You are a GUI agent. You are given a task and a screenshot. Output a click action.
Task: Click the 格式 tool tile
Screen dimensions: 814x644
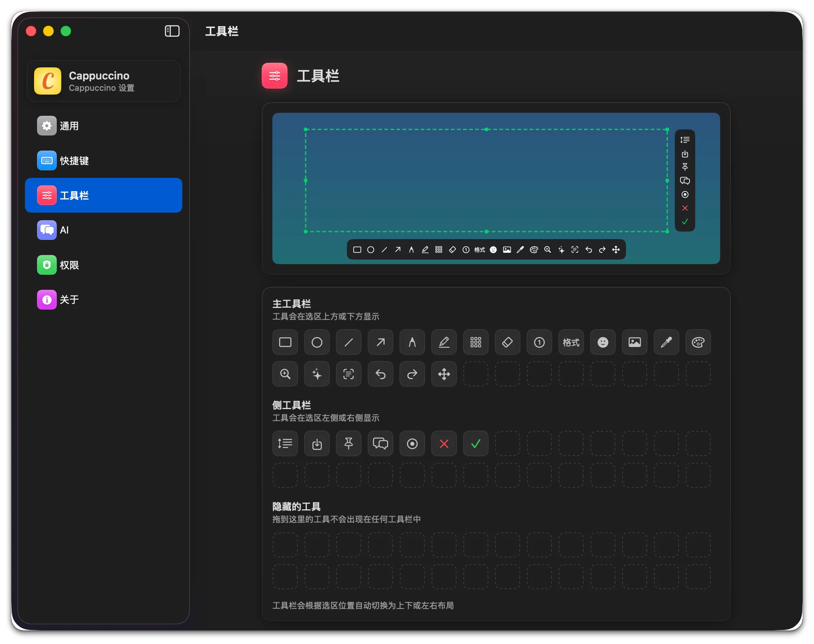[x=571, y=342]
